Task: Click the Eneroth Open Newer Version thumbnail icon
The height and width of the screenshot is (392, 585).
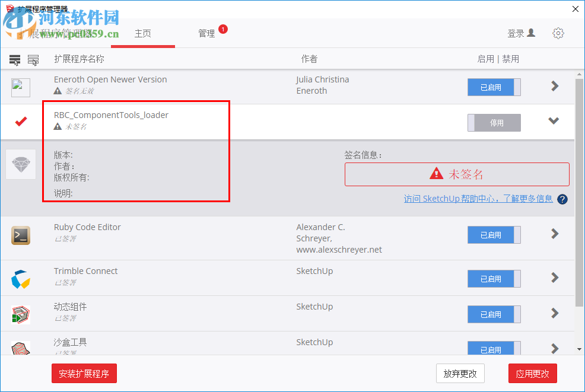Action: (x=20, y=87)
